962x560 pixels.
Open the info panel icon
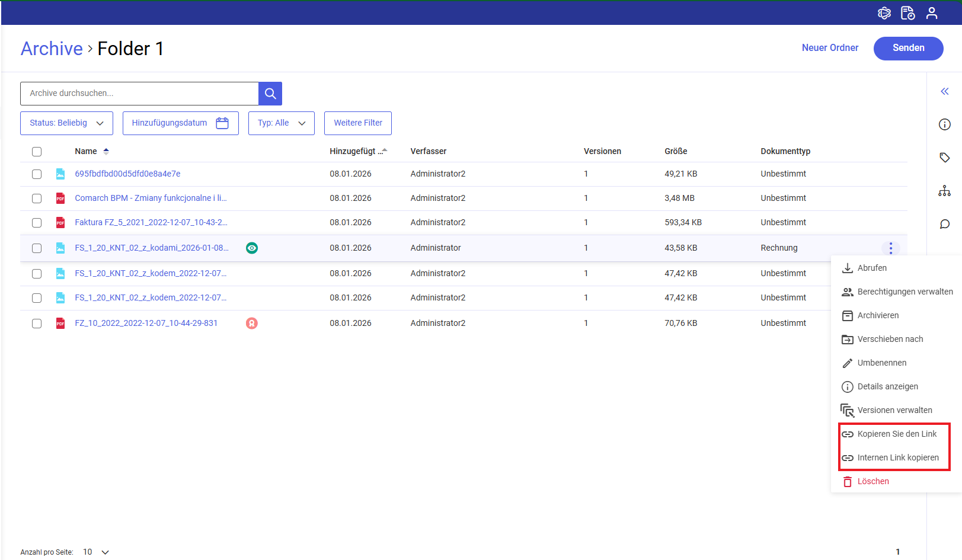point(944,124)
